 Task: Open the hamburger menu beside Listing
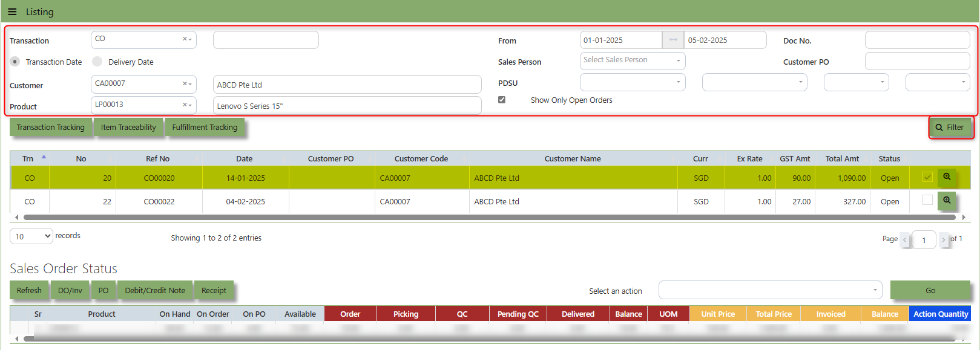[12, 11]
